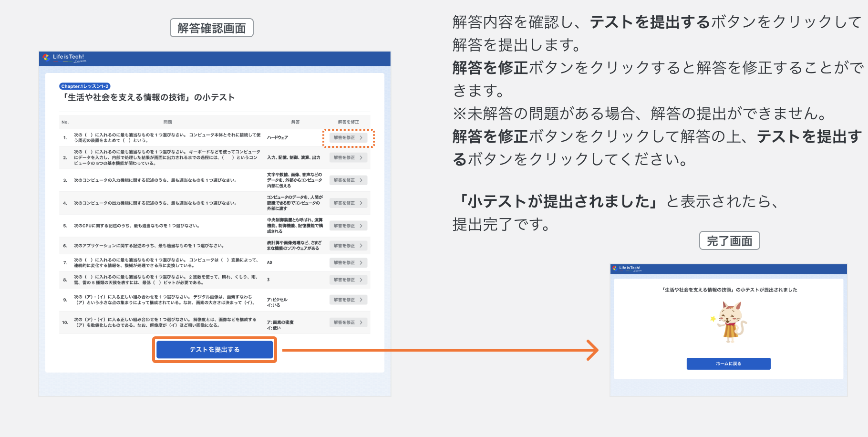Image resolution: width=868 pixels, height=437 pixels.
Task: Click "解答を修正" for question 7 answered AD
Action: 348,262
